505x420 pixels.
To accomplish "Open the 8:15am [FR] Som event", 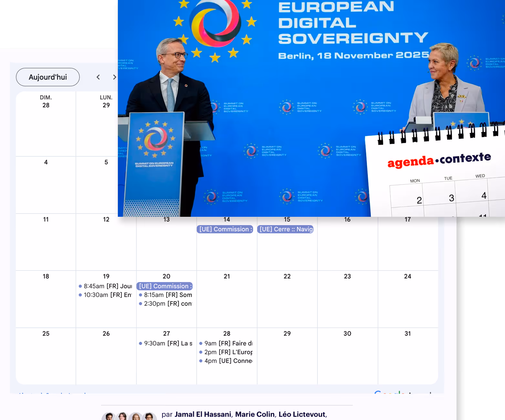I will [x=166, y=295].
